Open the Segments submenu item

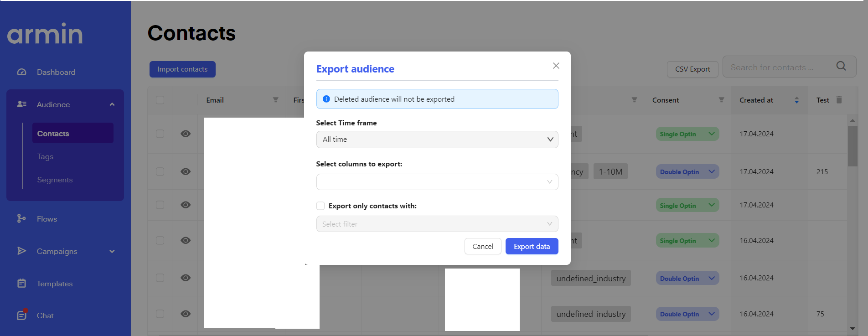55,180
